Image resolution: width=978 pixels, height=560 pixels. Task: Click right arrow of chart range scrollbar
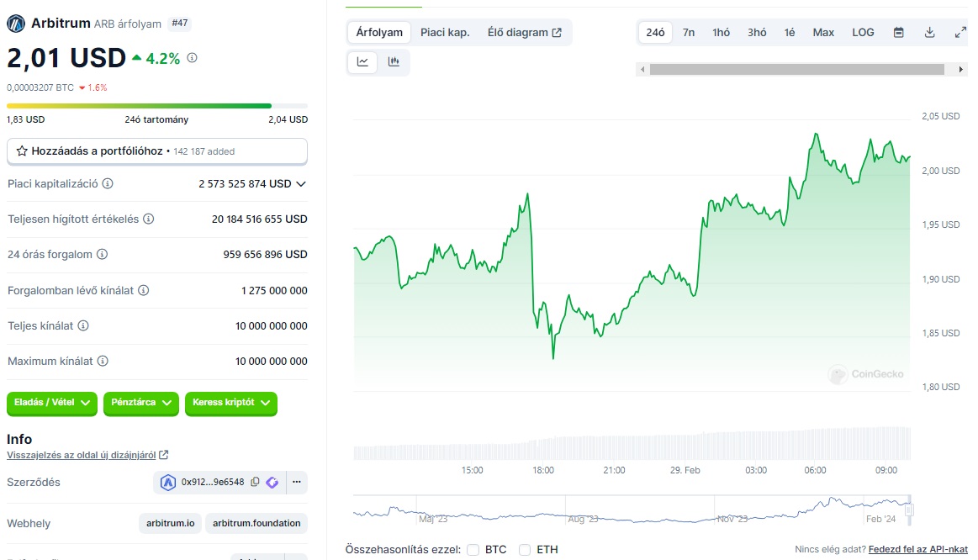(x=960, y=69)
